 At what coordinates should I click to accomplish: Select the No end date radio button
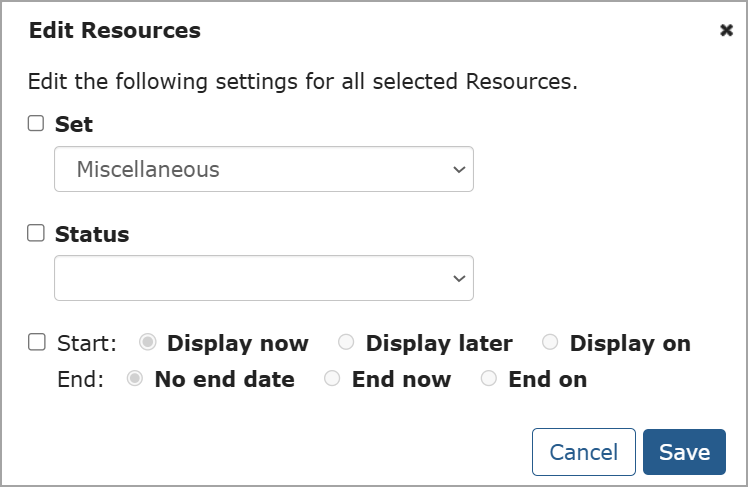[x=135, y=379]
